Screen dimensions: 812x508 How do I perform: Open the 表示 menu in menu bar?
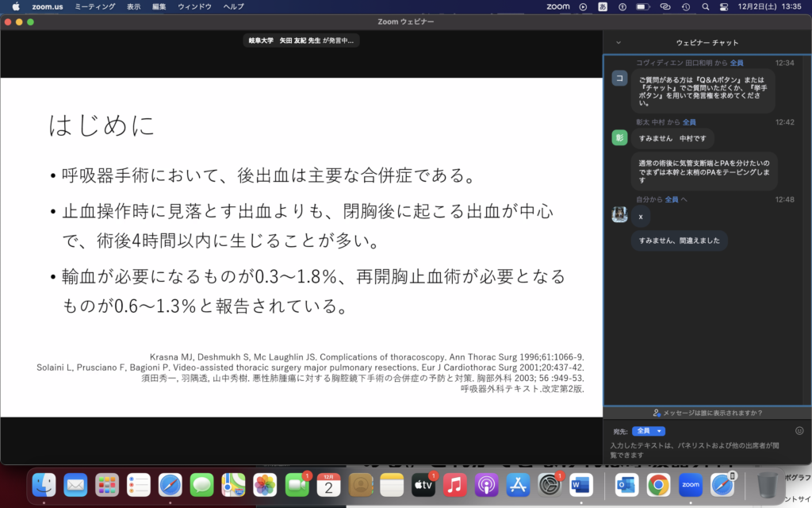[134, 6]
